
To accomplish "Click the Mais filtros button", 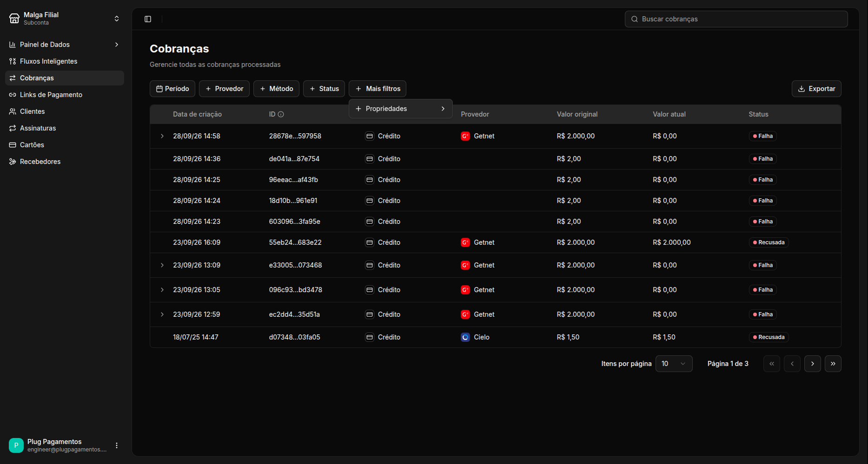I will (x=378, y=89).
